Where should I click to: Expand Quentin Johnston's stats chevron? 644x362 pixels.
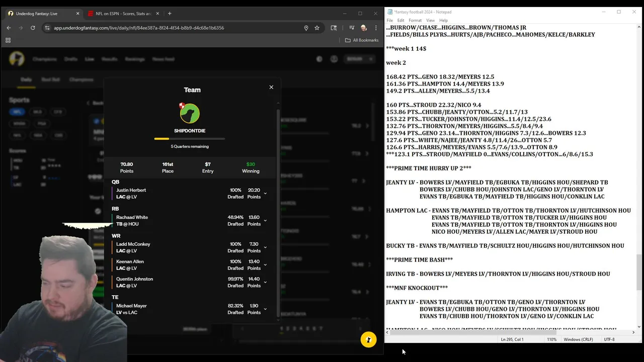pos(265,282)
